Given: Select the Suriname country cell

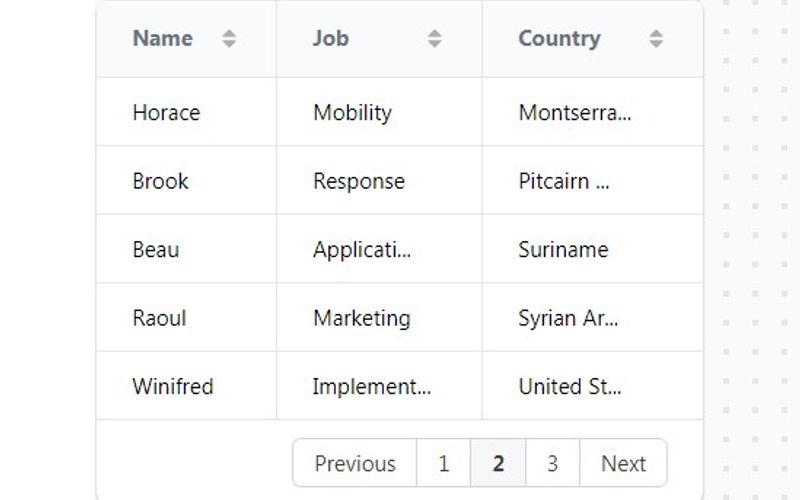Looking at the screenshot, I should (x=563, y=249).
